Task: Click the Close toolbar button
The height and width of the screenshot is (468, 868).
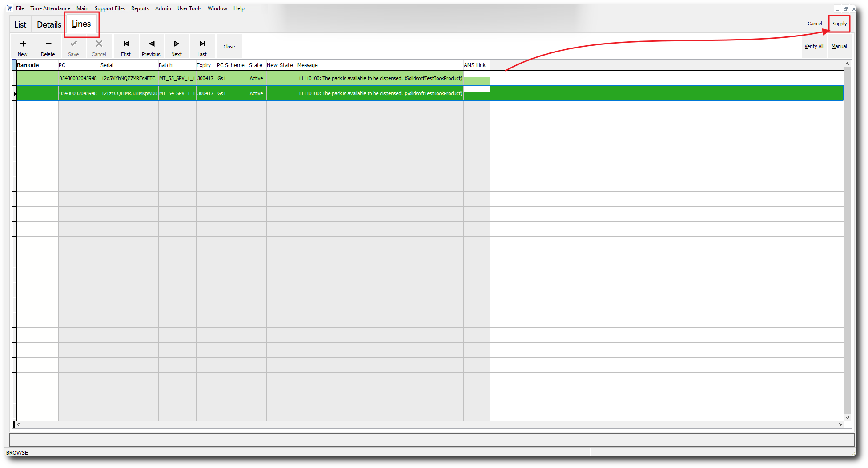Action: (x=229, y=47)
